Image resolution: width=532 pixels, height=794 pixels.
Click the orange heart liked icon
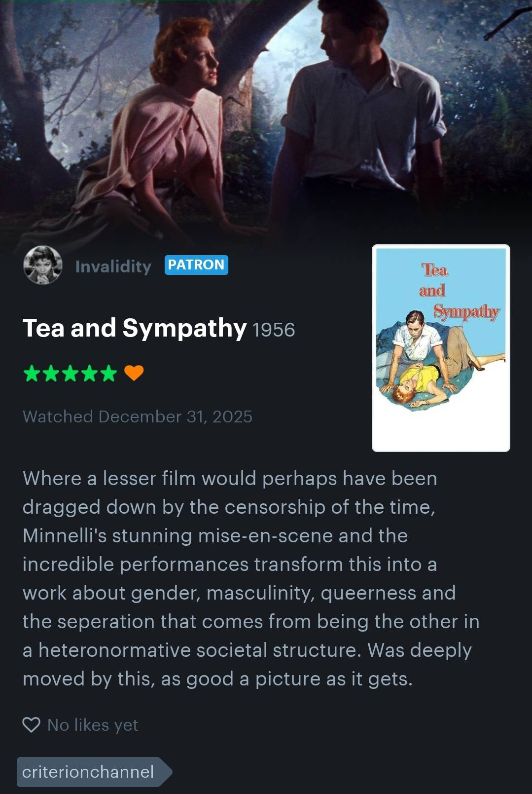coord(134,373)
